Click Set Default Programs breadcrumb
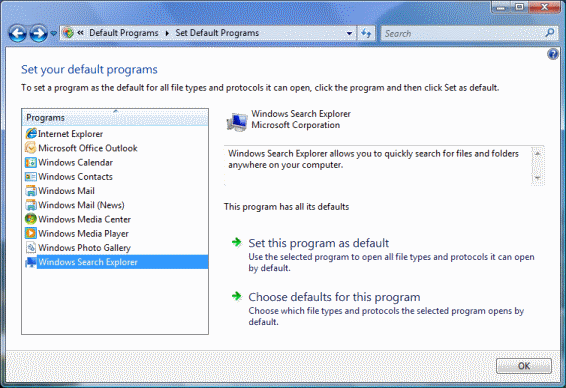 217,33
